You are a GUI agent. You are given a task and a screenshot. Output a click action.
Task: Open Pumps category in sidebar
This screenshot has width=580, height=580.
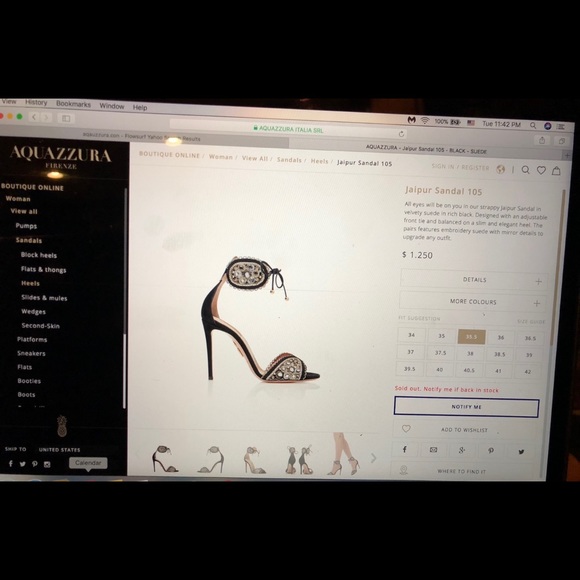[26, 226]
